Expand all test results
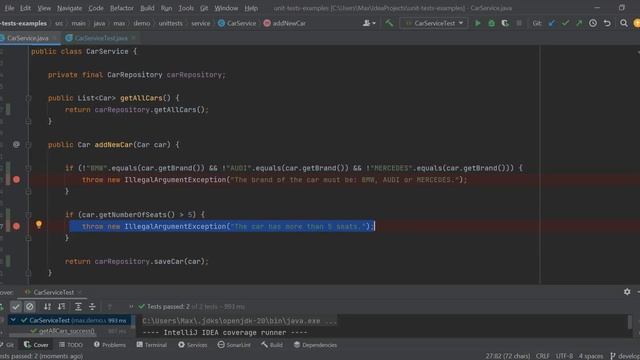This screenshot has height=360, width=640. [78, 307]
